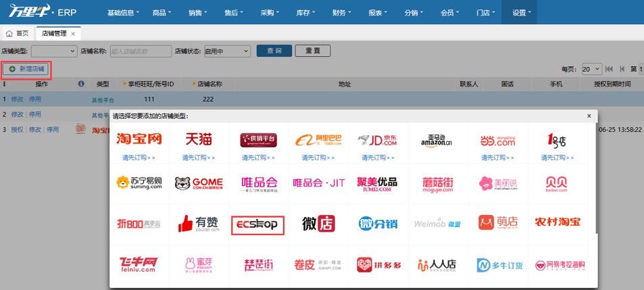Switch to the 首页 tab

(x=18, y=34)
